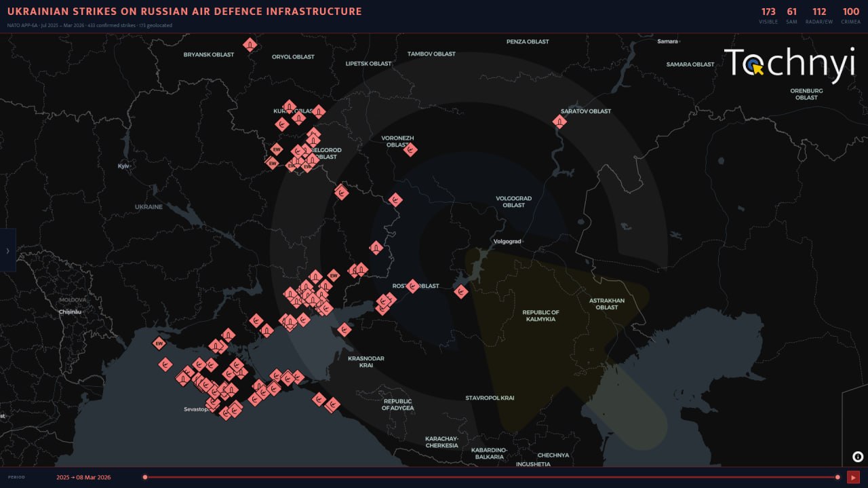
Task: Select the radar marker on Rostov Oblast label
Action: point(412,286)
